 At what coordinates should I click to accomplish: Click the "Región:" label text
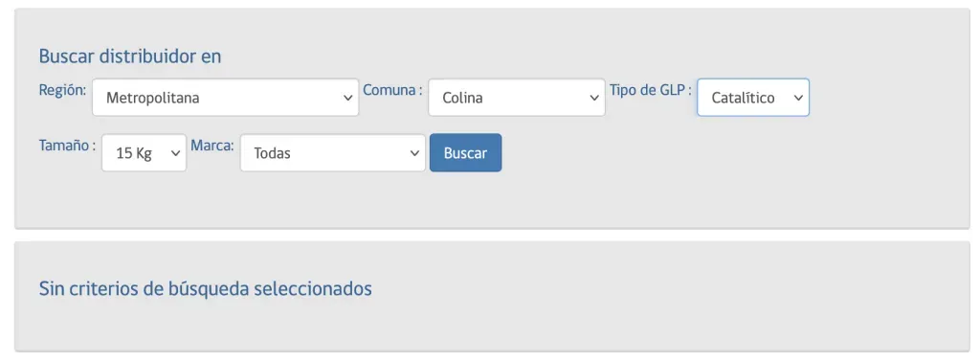(62, 90)
